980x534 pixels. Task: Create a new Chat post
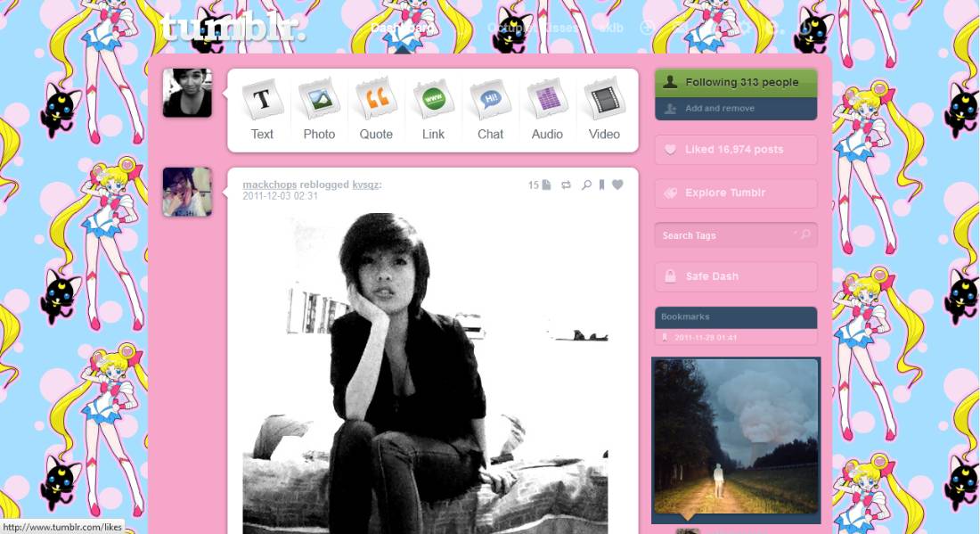(490, 110)
